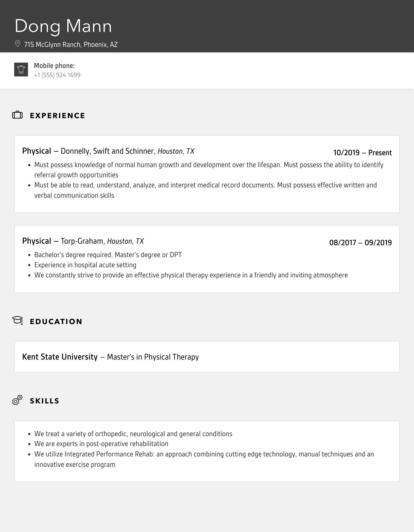Click Donnelly, Swift and Schinner employer

click(107, 151)
